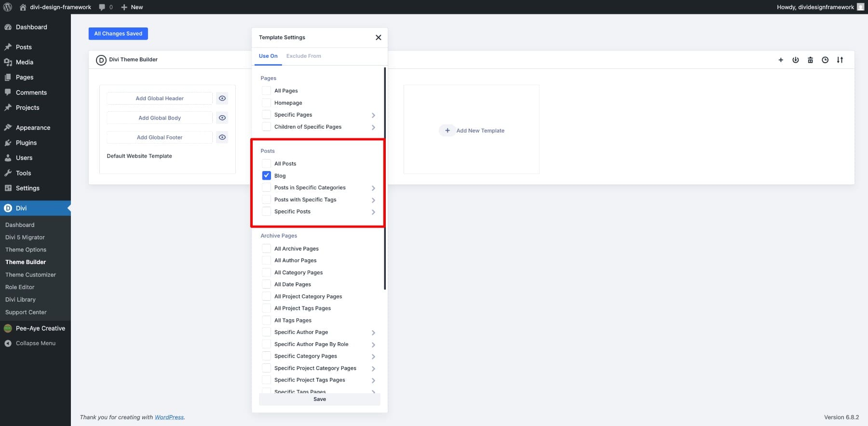Click the portability import/export arrows icon
This screenshot has width=868, height=426.
[x=840, y=60]
